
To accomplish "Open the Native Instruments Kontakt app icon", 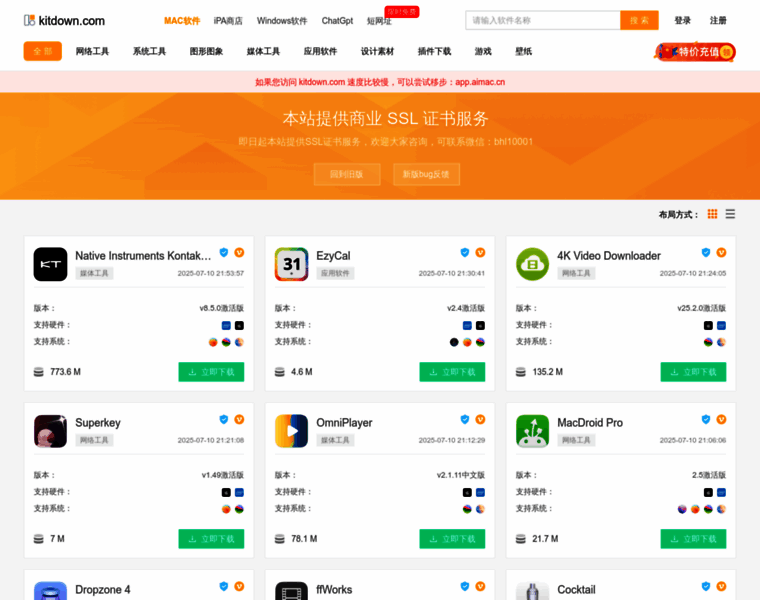I will click(x=50, y=264).
